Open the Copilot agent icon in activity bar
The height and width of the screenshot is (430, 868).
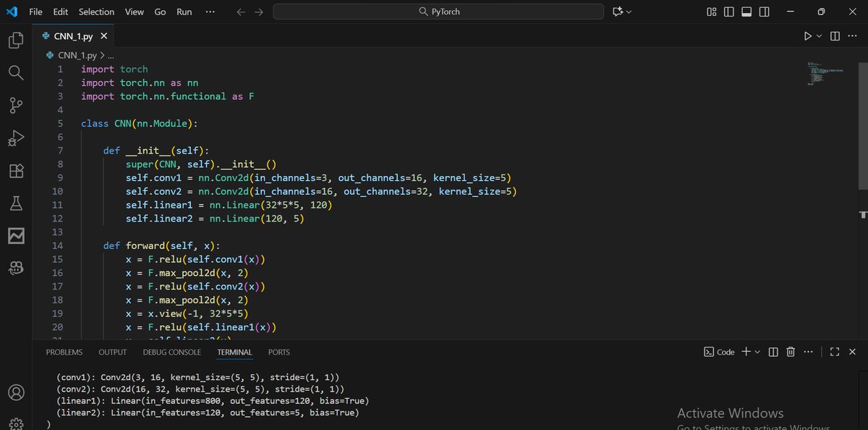16,269
